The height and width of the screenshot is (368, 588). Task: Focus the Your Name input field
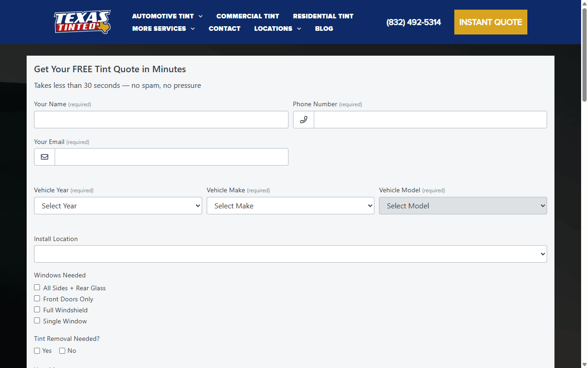click(x=161, y=120)
